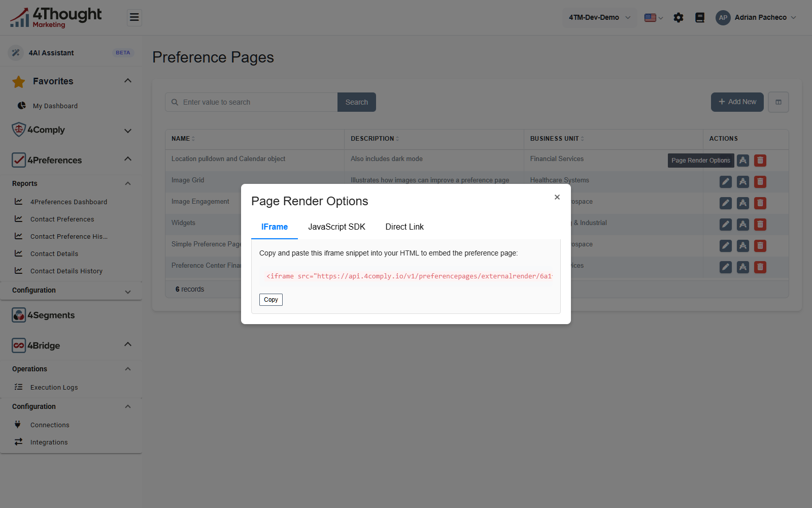
Task: Open the documentation book icon
Action: point(700,18)
